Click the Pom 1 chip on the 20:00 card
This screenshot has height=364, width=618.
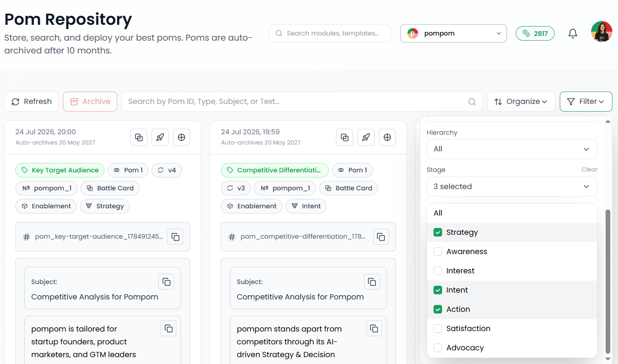pos(128,170)
